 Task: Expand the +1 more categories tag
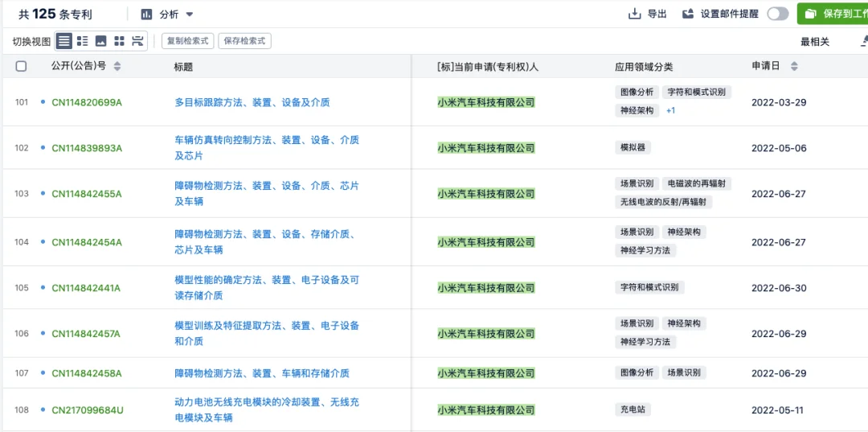pyautogui.click(x=671, y=111)
